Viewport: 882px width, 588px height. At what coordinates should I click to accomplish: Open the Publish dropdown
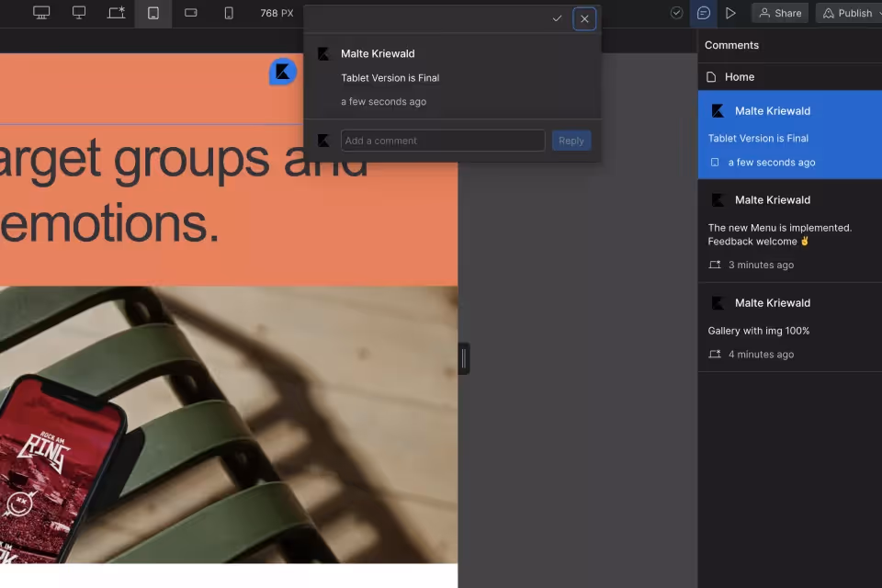tap(848, 13)
